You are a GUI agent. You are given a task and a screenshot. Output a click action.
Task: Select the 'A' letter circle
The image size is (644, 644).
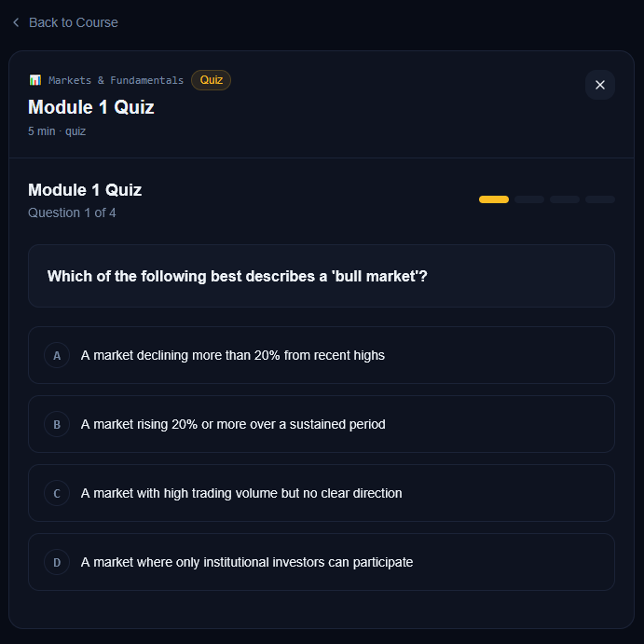[x=57, y=355]
